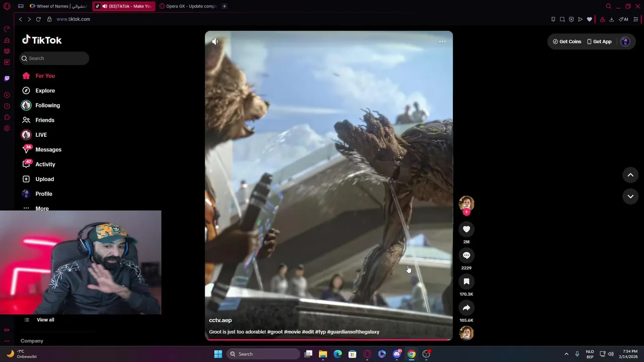The image size is (644, 362).
Task: Expand the Company footer section
Action: pos(32,341)
